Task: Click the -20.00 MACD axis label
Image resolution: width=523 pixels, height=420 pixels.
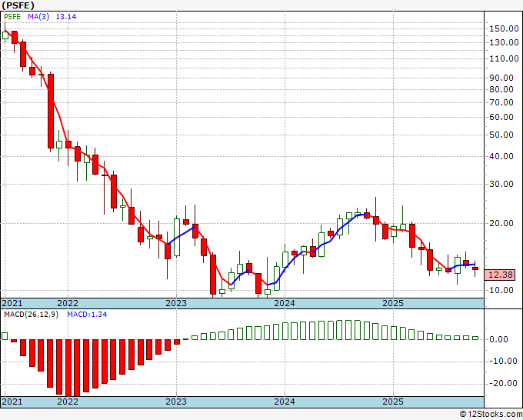Action: pyautogui.click(x=504, y=383)
